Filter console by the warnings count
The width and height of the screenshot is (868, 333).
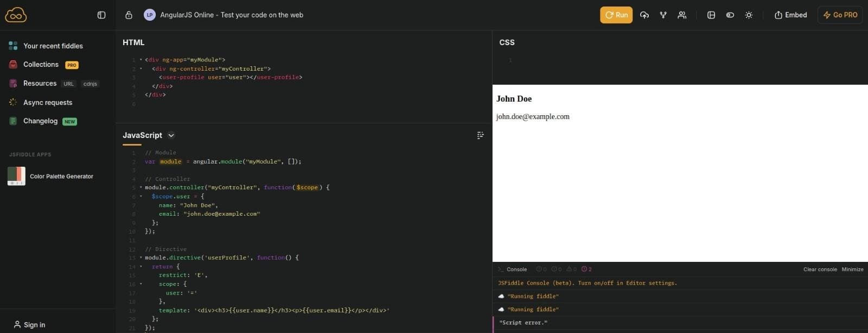point(571,269)
